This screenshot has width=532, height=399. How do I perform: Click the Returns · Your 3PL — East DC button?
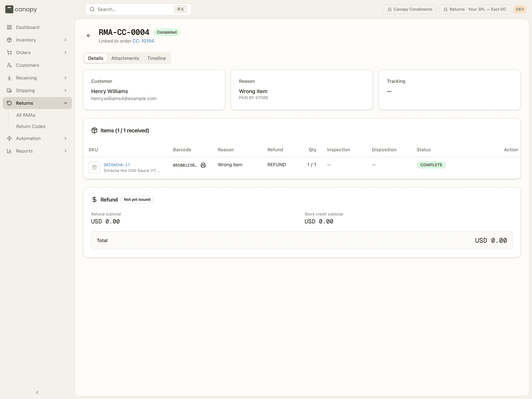click(x=475, y=9)
